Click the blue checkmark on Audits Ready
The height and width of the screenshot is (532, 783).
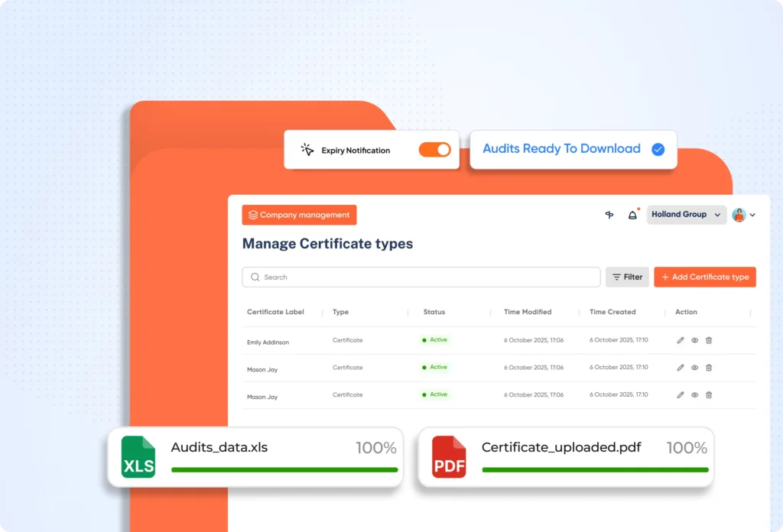[658, 149]
